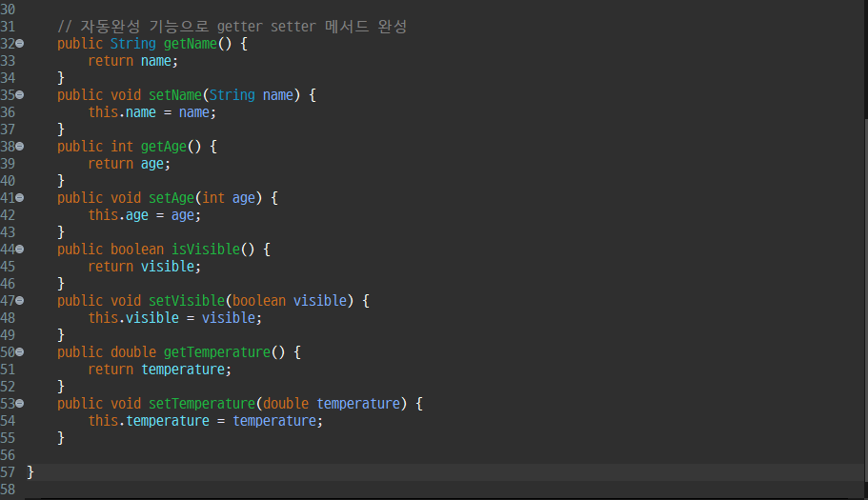Click the String return type on line 32

click(x=132, y=44)
